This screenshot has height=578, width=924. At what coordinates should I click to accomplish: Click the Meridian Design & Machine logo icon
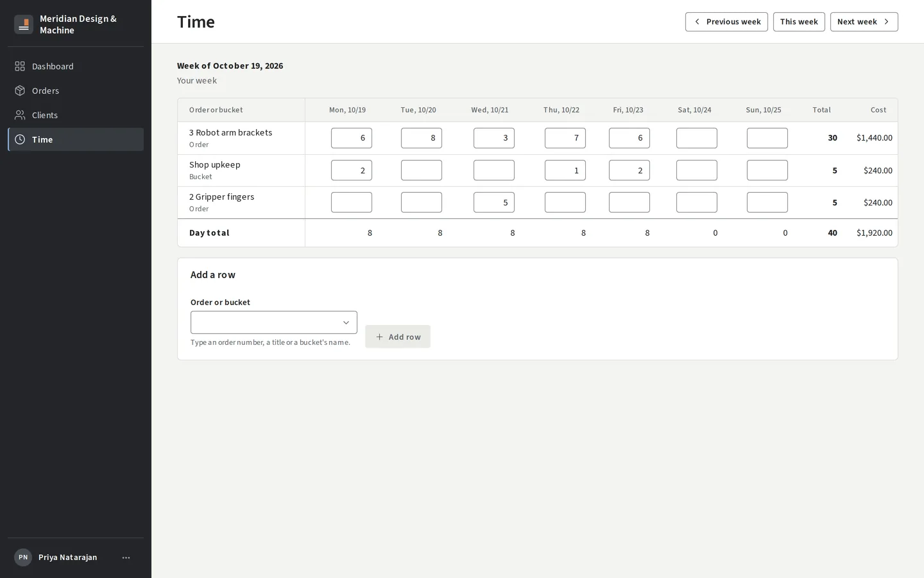click(x=24, y=24)
